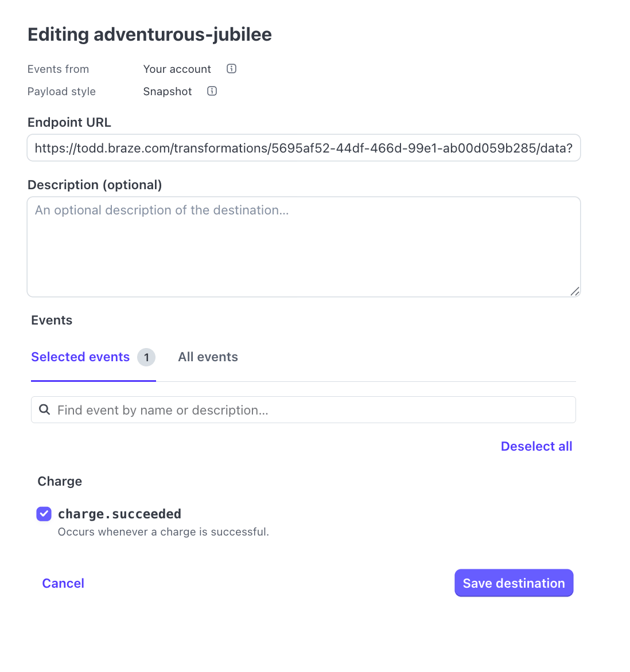
Task: Switch to the Selected events tab
Action: pyautogui.click(x=80, y=357)
